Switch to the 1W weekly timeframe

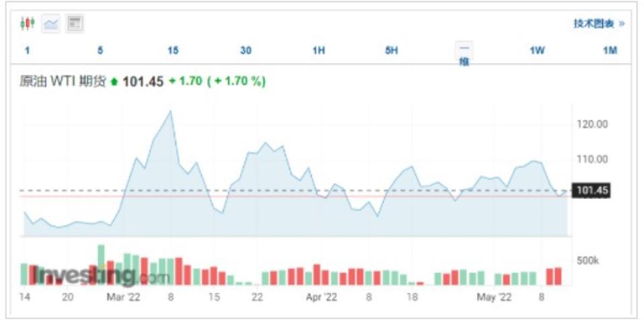[537, 51]
